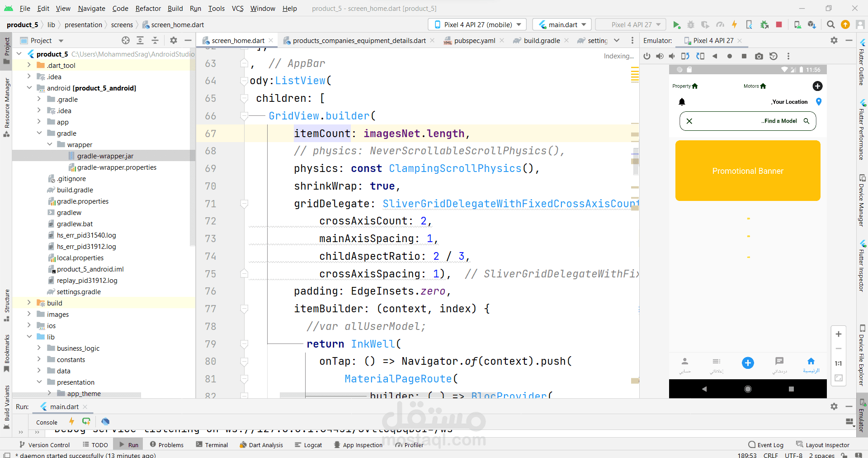Tap the Promotional Banner in the app
Image resolution: width=868 pixels, height=458 pixels.
pos(748,171)
